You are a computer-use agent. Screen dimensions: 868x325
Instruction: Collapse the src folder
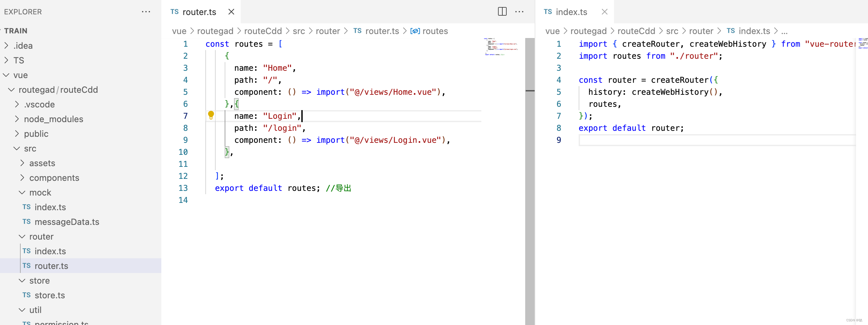tap(81, 148)
